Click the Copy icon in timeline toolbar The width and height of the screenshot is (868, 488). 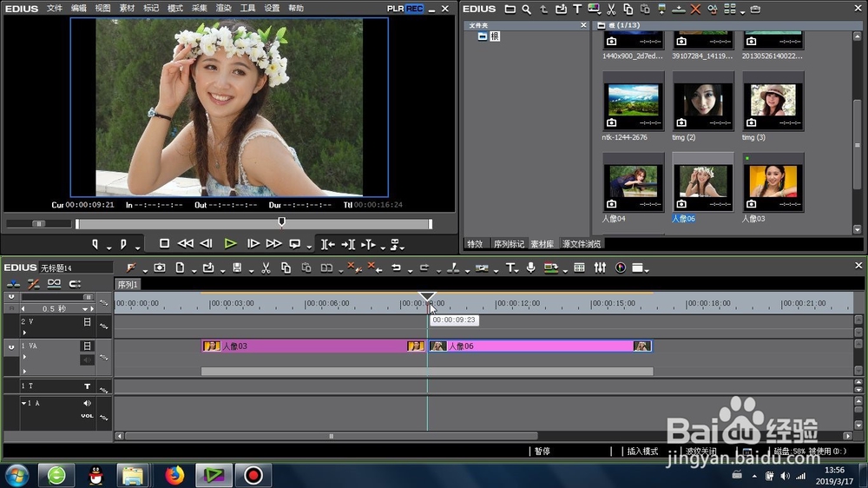[286, 268]
